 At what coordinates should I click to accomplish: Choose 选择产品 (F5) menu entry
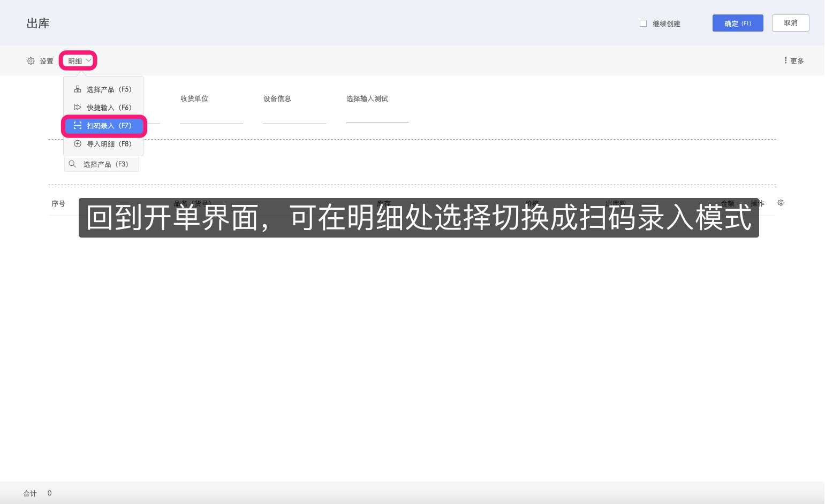pyautogui.click(x=103, y=89)
